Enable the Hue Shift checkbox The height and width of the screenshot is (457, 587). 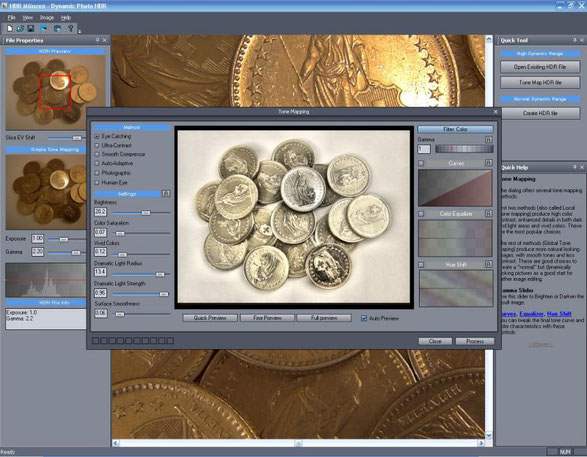421,265
